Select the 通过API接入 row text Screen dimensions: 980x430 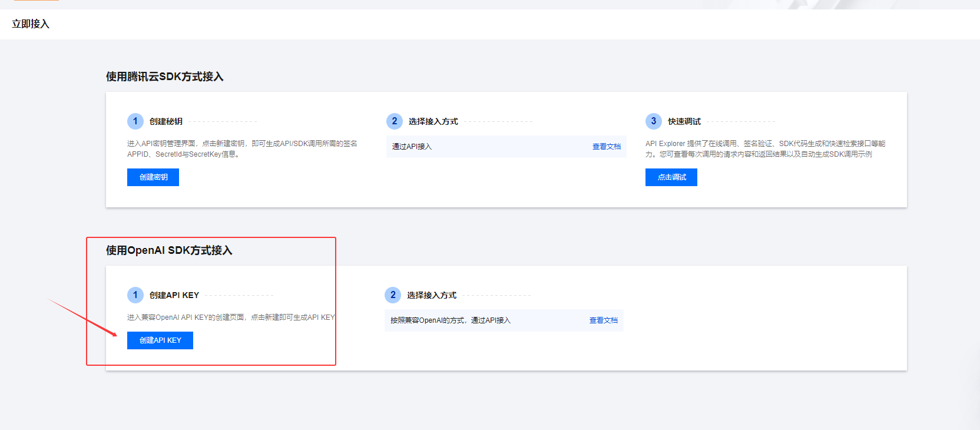click(x=412, y=147)
